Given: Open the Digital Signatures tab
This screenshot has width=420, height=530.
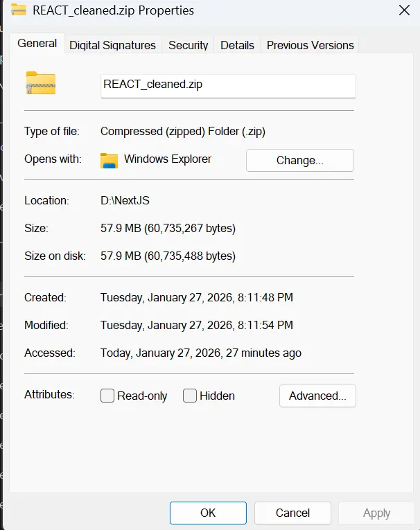Looking at the screenshot, I should pyautogui.click(x=112, y=45).
